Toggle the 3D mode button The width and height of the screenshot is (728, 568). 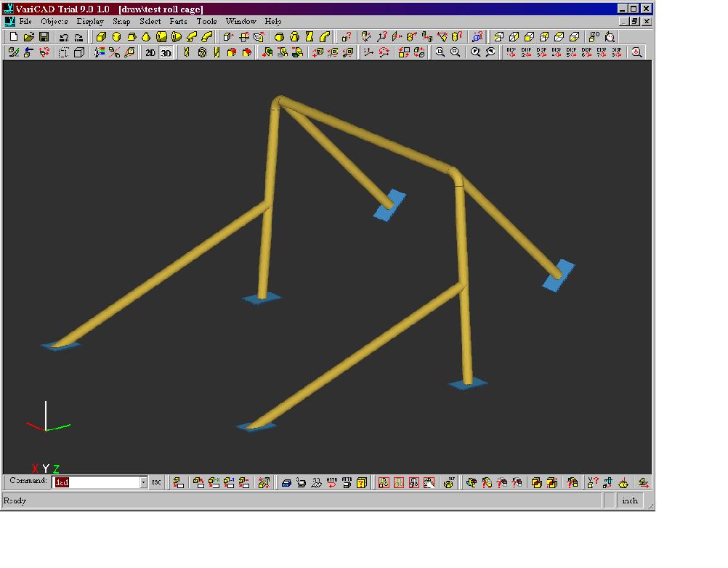pyautogui.click(x=166, y=52)
